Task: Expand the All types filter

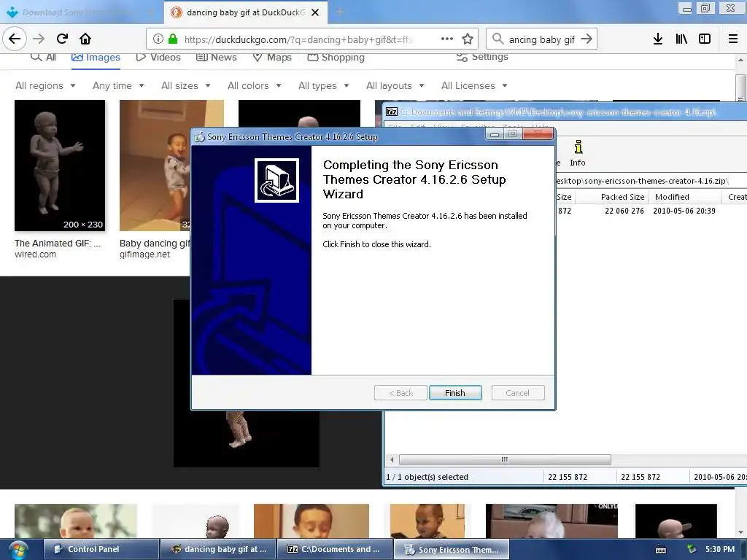Action: (x=323, y=86)
